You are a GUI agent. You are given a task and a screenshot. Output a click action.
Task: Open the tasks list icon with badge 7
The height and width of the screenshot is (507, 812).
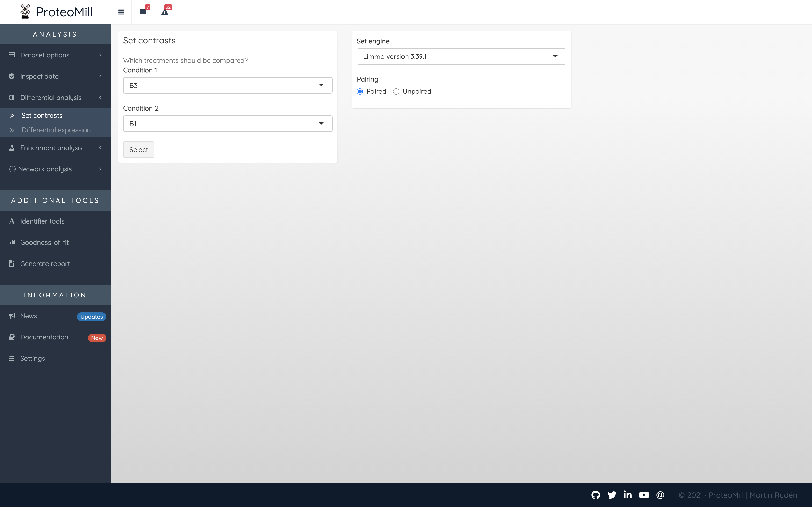pyautogui.click(x=143, y=12)
